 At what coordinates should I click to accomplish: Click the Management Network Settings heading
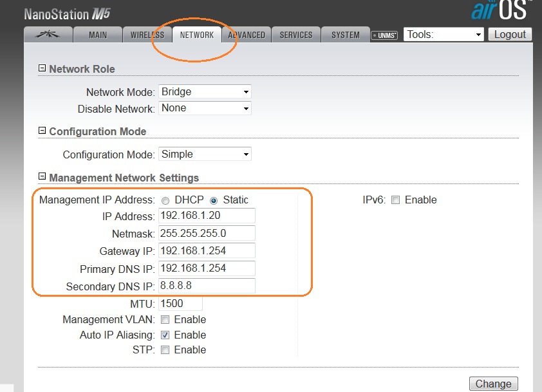(124, 178)
